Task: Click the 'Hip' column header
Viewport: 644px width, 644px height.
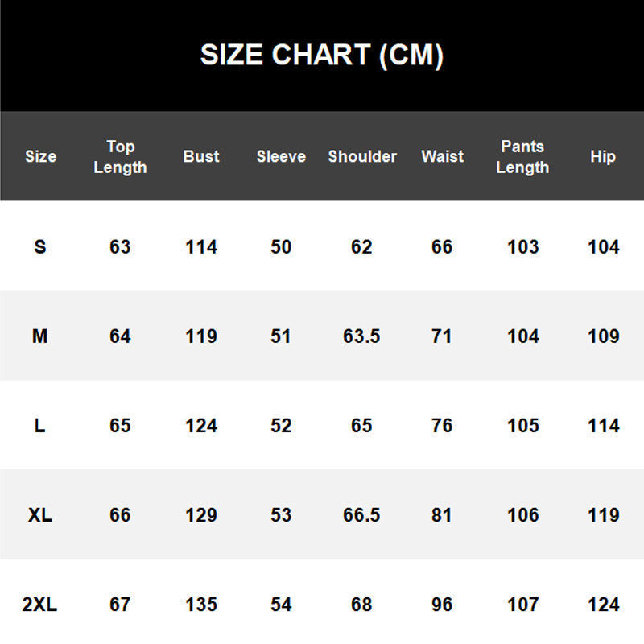Action: (603, 156)
